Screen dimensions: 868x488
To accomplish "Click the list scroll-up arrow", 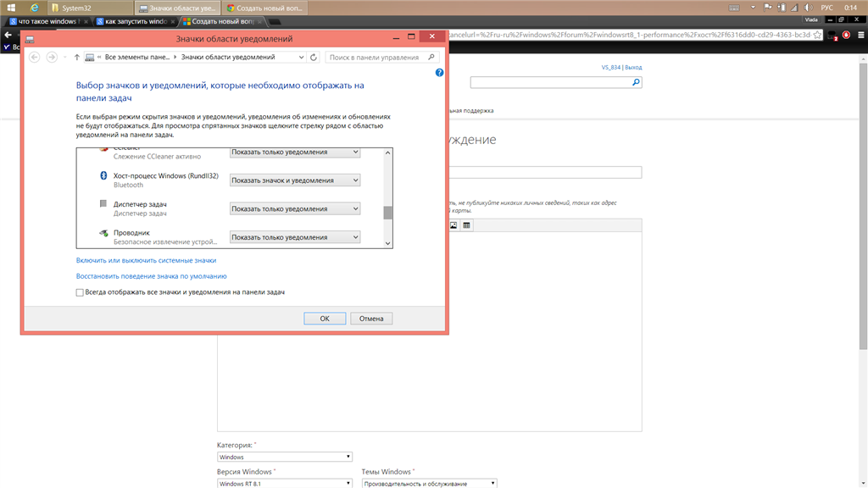I will [x=387, y=152].
